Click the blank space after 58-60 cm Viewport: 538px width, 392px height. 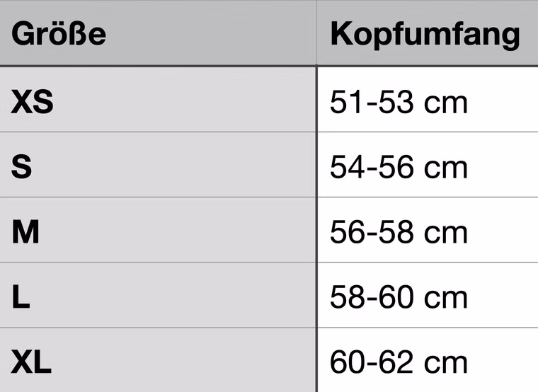tap(503, 295)
